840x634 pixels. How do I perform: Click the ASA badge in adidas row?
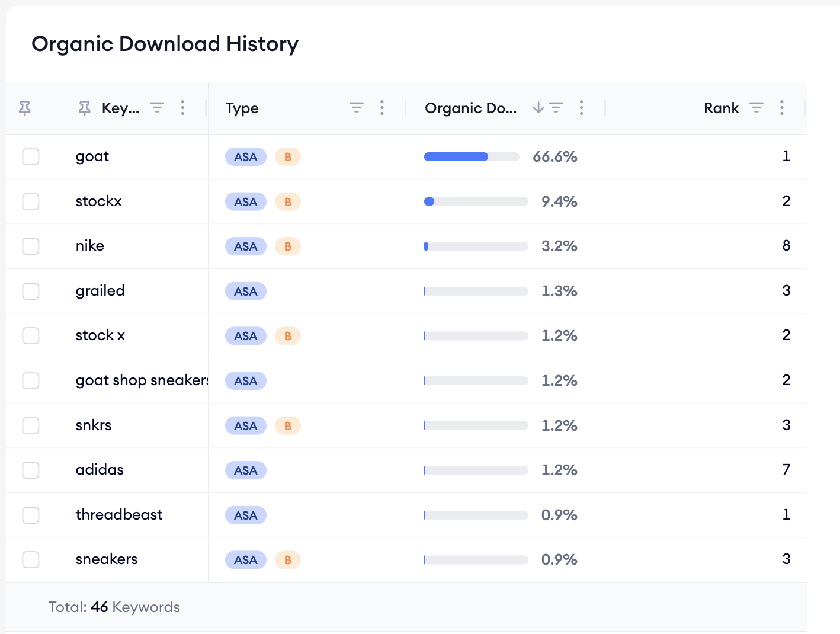point(246,470)
